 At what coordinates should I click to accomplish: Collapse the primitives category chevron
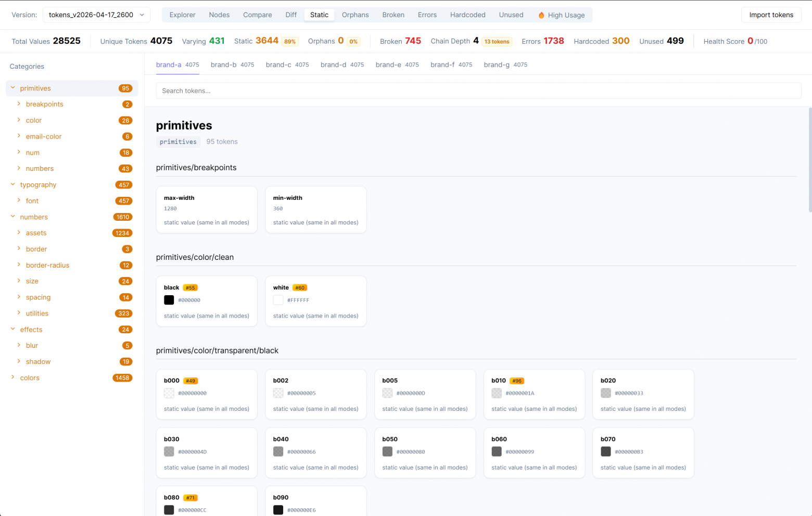pyautogui.click(x=13, y=88)
